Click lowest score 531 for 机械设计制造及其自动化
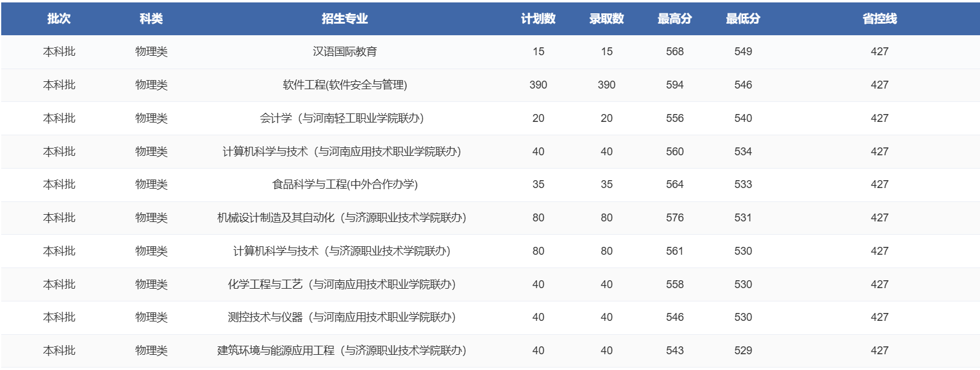 click(x=743, y=218)
